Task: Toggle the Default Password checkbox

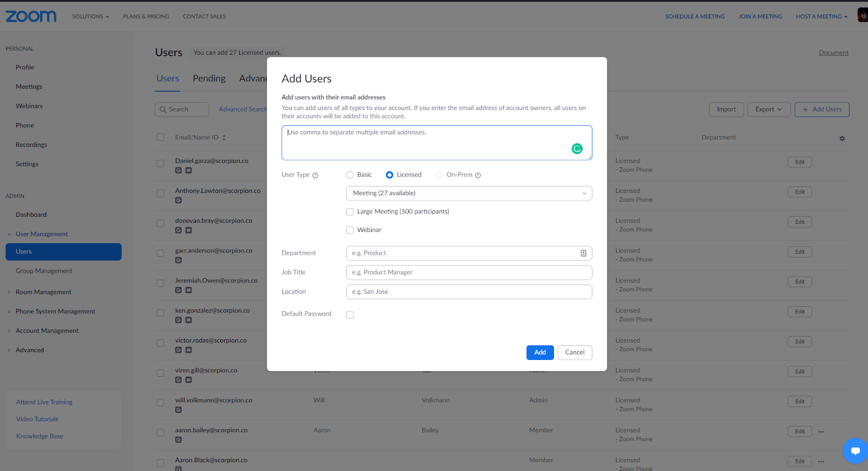Action: tap(350, 315)
